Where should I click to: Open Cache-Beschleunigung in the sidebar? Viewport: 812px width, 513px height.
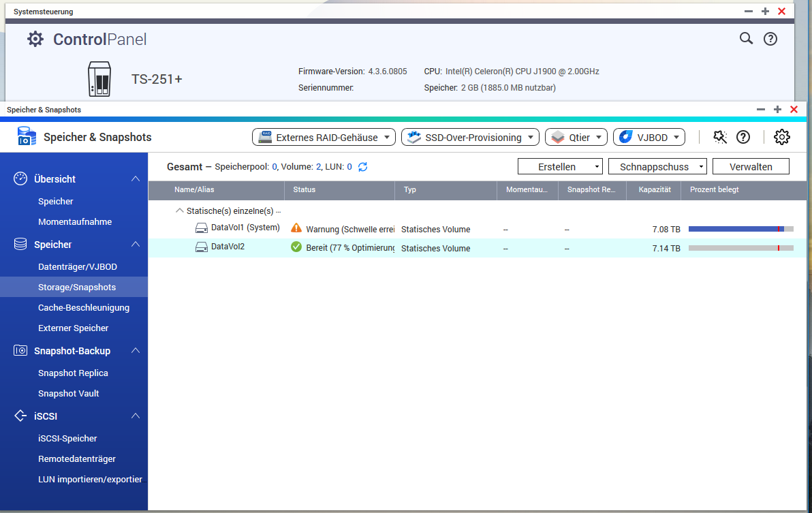(83, 307)
